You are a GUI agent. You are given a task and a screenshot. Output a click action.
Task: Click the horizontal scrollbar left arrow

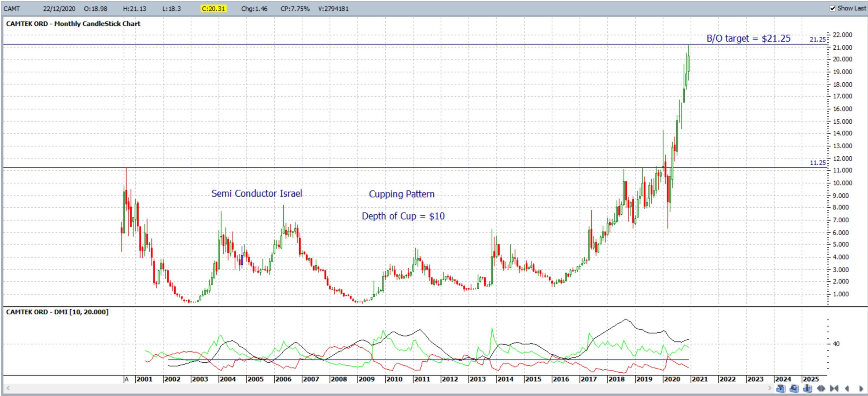(8, 388)
